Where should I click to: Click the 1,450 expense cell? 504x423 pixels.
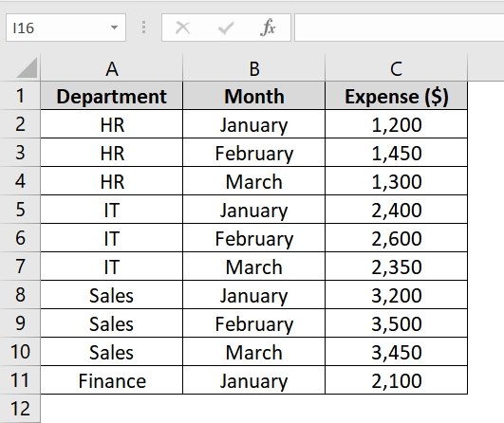tap(397, 153)
